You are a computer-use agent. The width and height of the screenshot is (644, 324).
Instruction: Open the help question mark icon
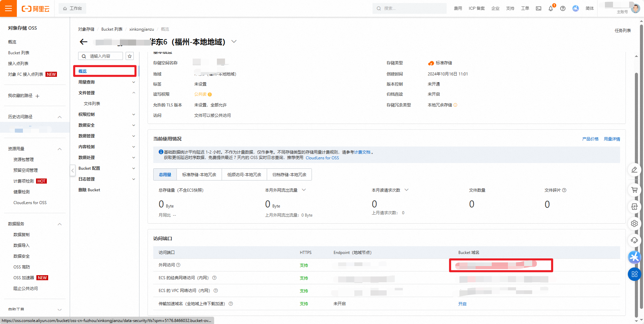click(563, 8)
